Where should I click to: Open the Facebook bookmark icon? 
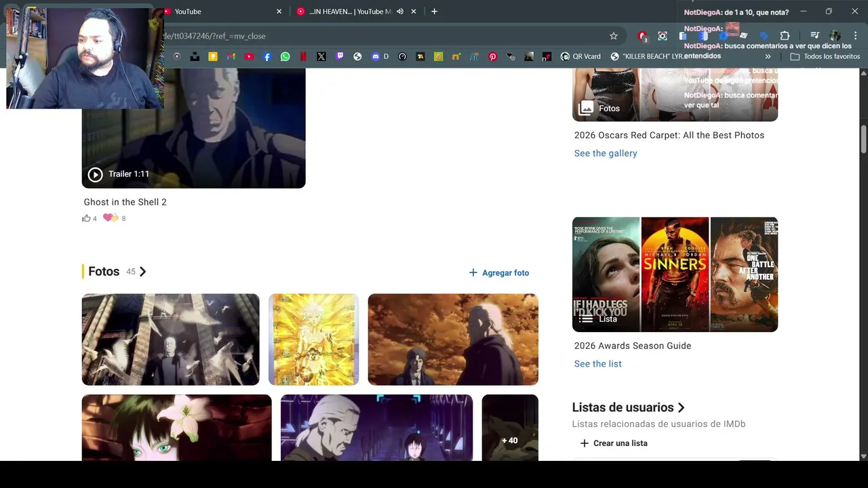tap(267, 57)
